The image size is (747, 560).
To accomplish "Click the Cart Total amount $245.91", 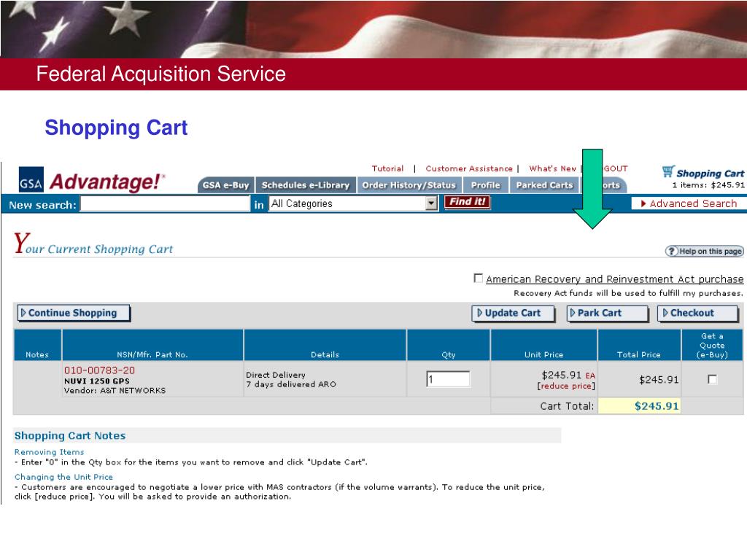I will pyautogui.click(x=656, y=406).
